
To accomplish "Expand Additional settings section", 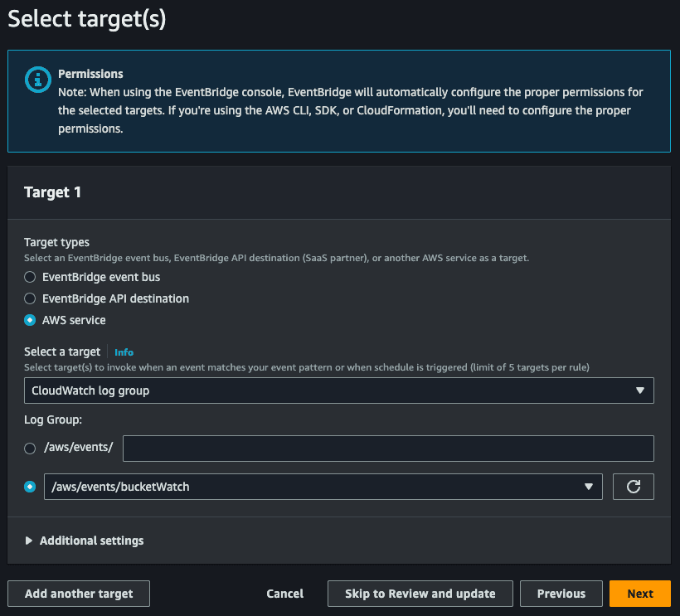I will [85, 541].
